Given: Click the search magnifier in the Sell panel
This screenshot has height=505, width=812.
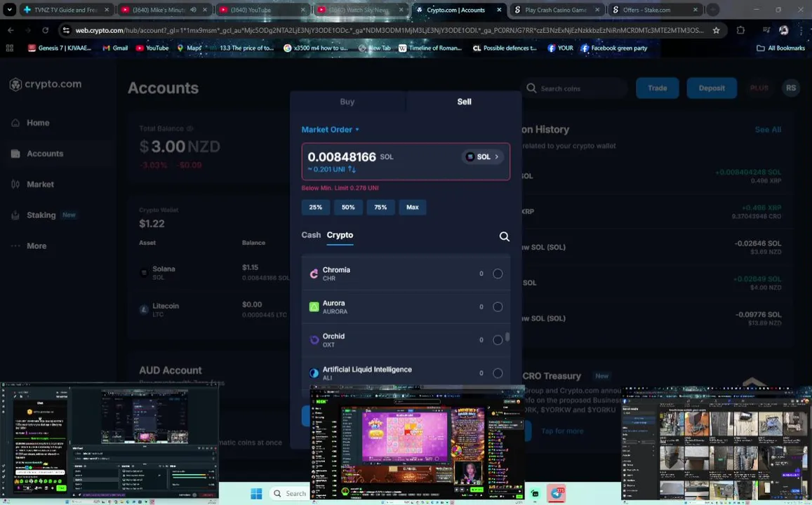Looking at the screenshot, I should [505, 236].
